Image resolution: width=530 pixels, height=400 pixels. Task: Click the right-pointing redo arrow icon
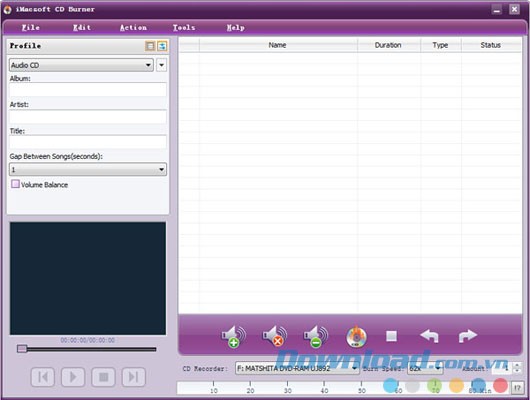[468, 336]
